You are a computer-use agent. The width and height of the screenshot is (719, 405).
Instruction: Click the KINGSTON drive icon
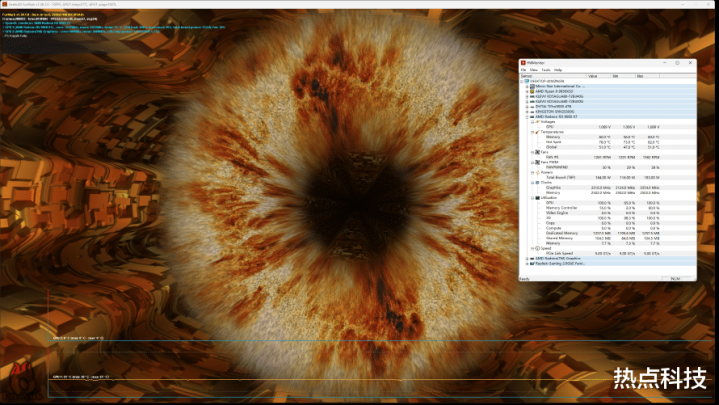[532, 111]
